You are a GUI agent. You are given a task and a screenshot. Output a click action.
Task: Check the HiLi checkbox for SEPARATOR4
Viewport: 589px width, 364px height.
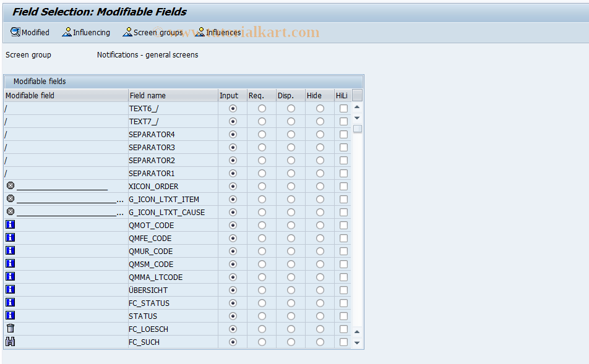343,134
